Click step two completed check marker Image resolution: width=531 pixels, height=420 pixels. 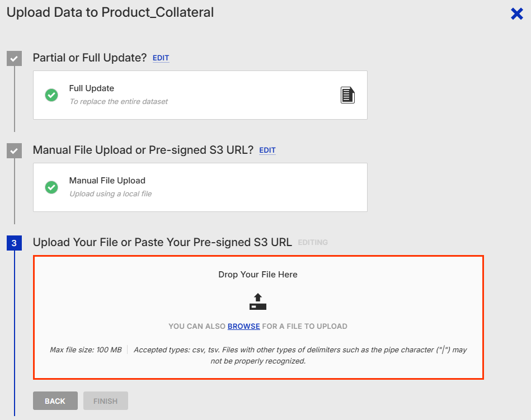[x=14, y=150]
